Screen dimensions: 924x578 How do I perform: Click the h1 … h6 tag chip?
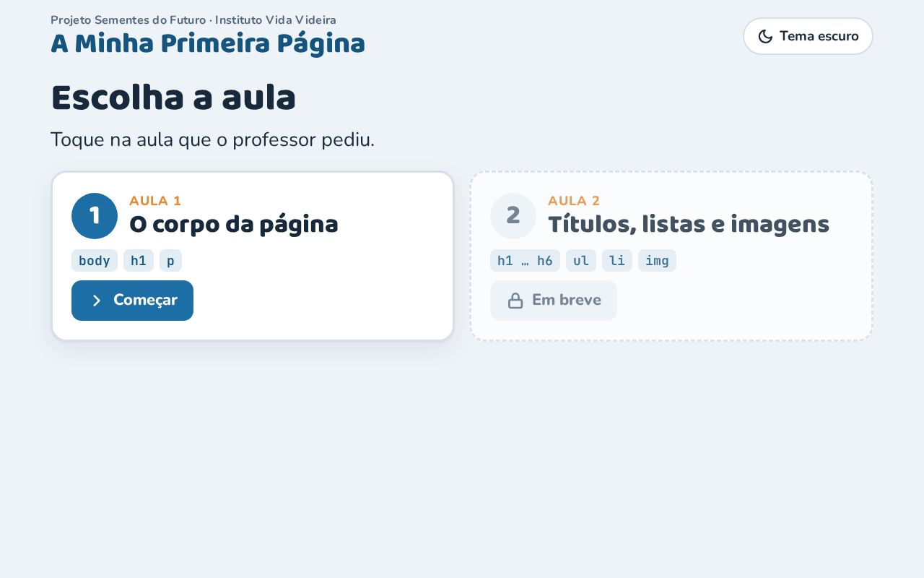(525, 261)
